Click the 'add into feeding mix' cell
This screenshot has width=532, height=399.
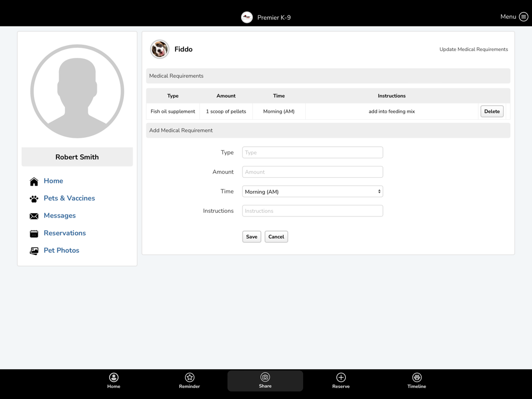392,111
